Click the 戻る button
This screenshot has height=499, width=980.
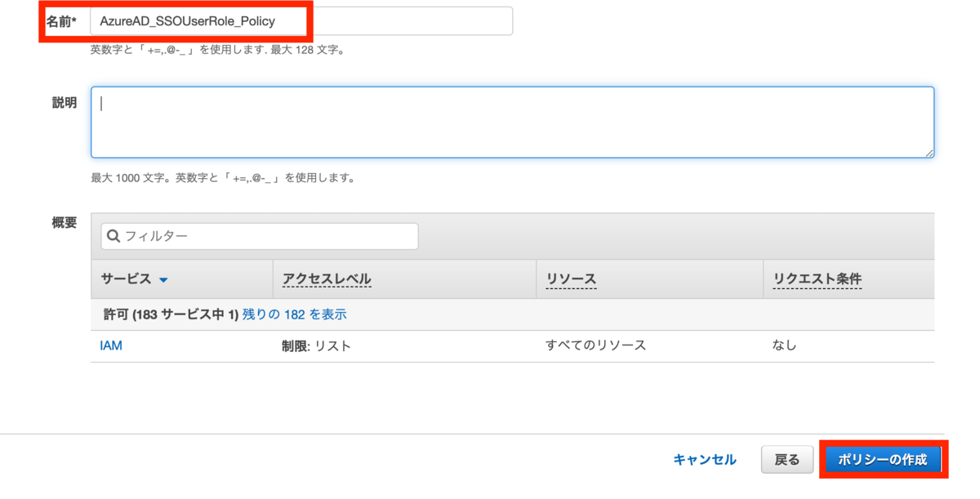pos(787,460)
